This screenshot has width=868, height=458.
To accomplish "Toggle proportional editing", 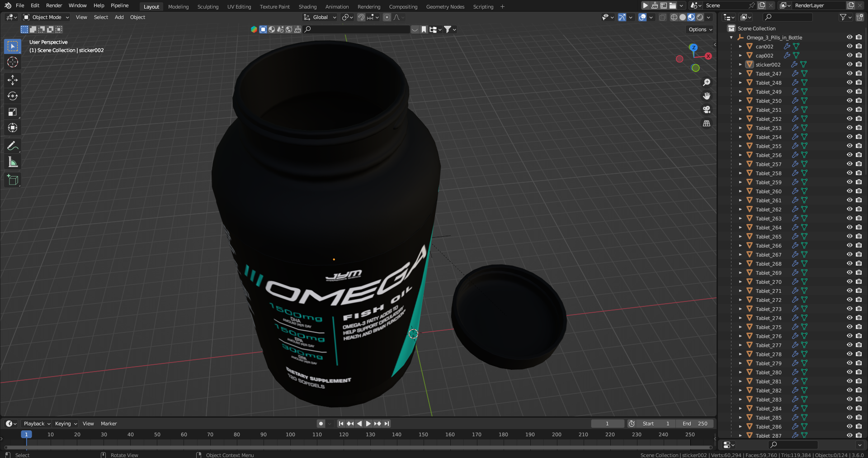I will pyautogui.click(x=387, y=17).
